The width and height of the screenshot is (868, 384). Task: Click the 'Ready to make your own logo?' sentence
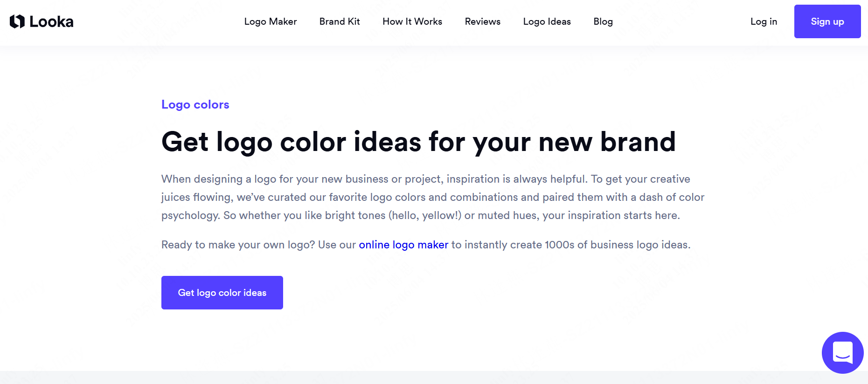point(238,245)
